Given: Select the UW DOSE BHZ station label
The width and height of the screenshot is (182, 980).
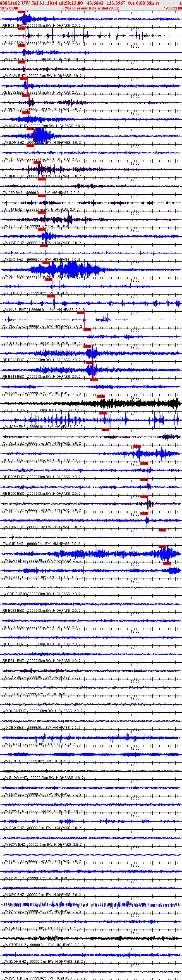Looking at the screenshot, I should [43, 226].
